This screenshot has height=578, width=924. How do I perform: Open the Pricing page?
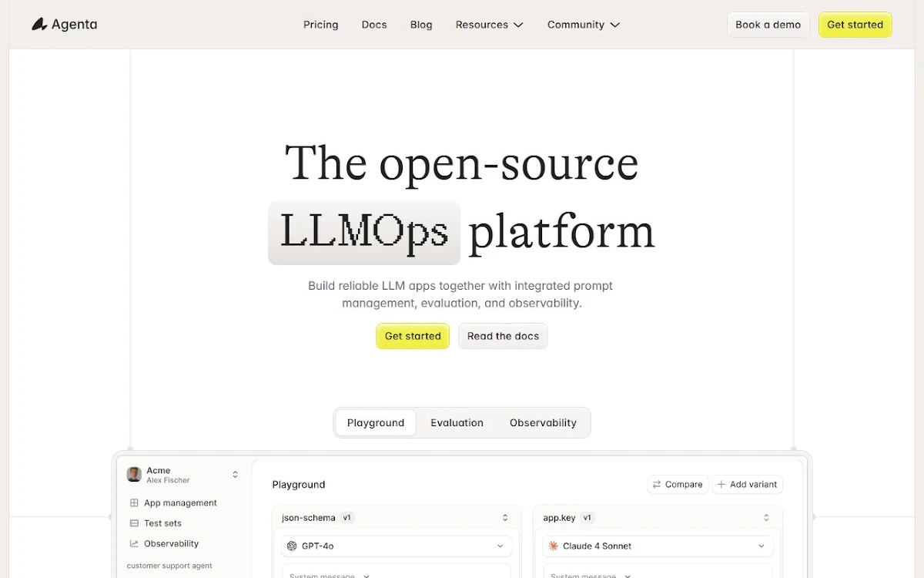320,25
